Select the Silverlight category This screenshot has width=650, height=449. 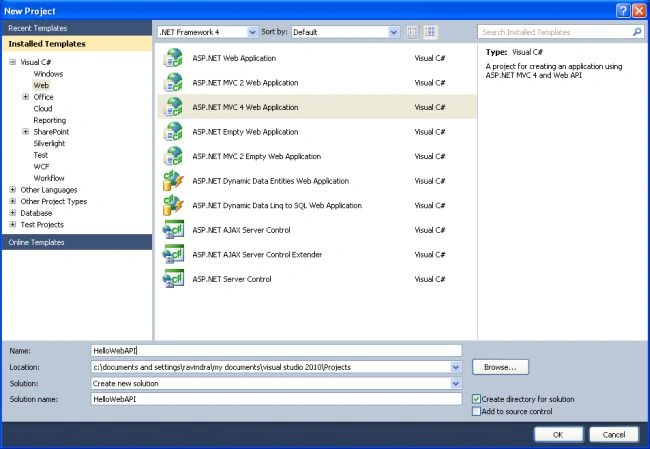tap(49, 143)
